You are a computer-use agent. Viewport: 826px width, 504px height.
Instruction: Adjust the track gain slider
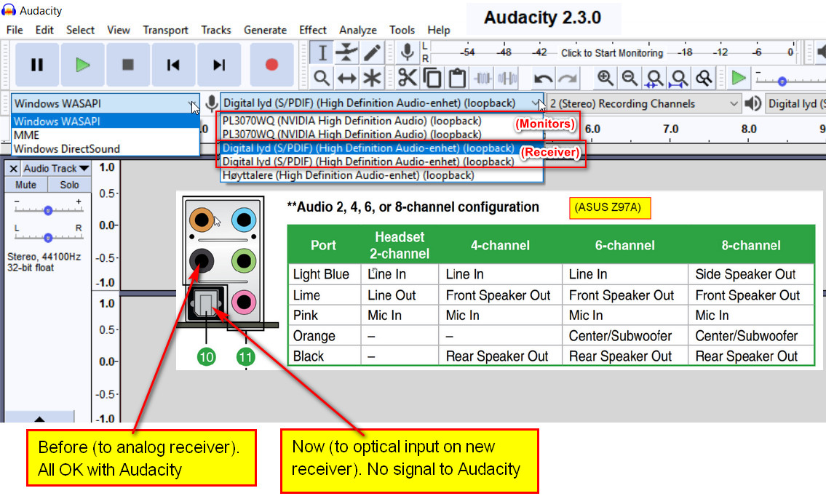point(48,210)
